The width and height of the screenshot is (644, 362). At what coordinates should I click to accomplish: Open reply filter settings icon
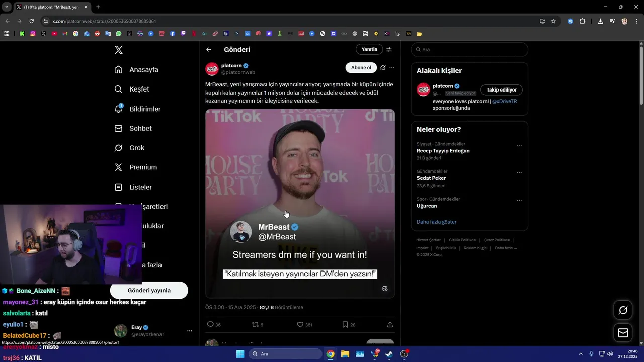tap(389, 49)
